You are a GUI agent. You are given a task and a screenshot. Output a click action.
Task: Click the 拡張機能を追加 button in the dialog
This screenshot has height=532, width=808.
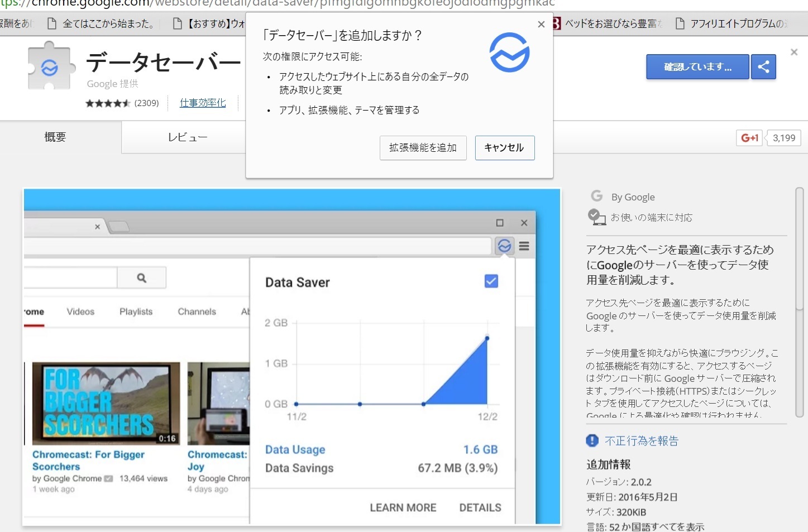tap(423, 148)
